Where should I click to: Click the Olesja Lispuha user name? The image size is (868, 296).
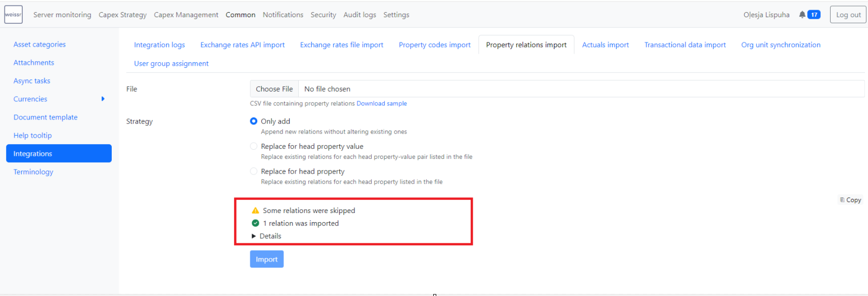[x=766, y=15]
